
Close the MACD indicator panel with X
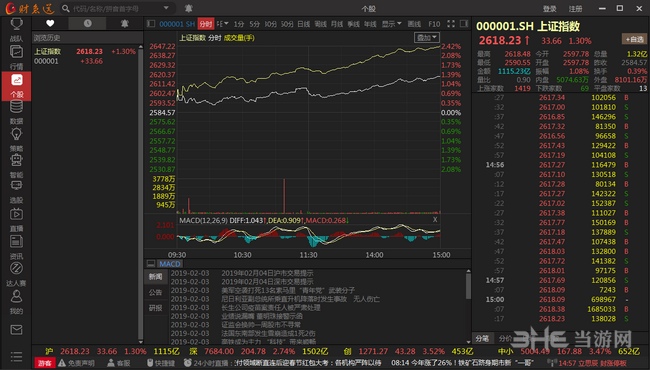(x=435, y=220)
